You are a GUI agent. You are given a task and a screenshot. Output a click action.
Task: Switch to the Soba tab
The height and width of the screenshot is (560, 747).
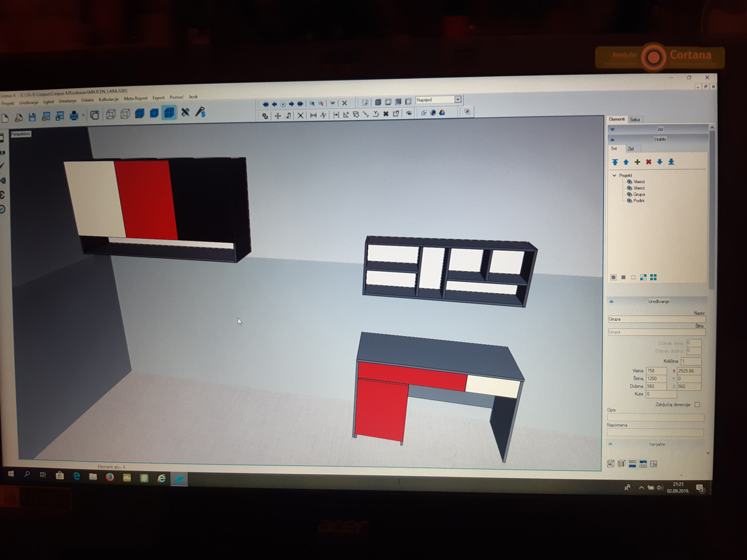click(x=635, y=119)
